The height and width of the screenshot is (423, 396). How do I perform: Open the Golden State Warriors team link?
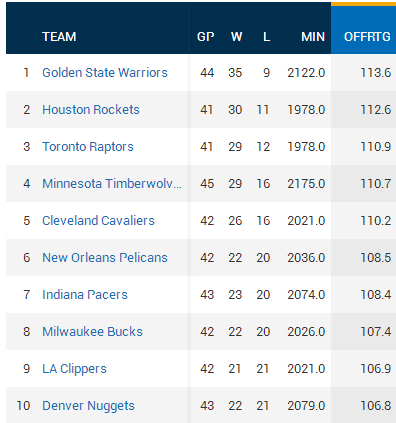[105, 73]
